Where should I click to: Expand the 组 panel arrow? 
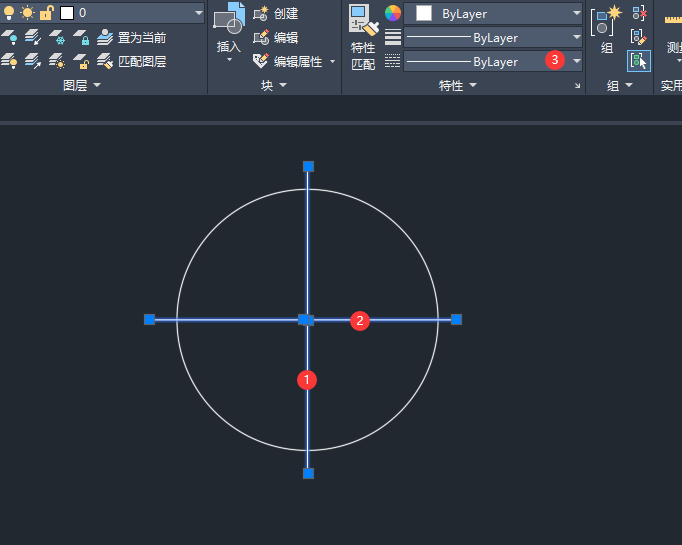click(629, 85)
